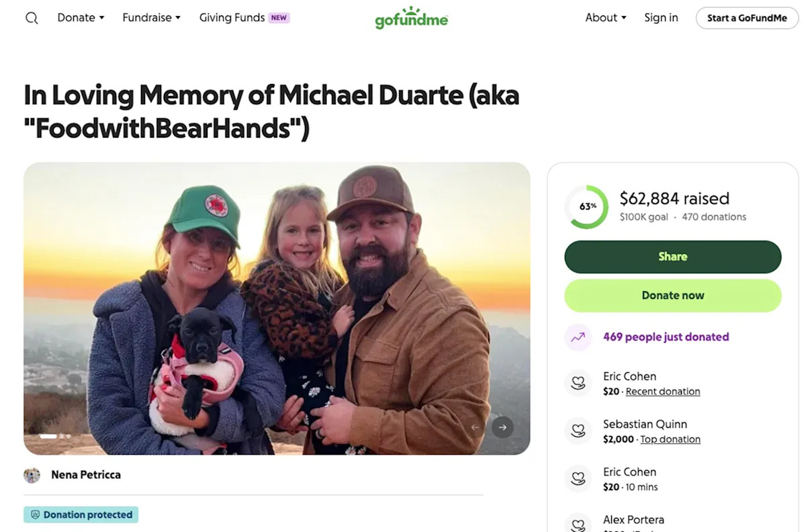The height and width of the screenshot is (532, 806).
Task: Go to the GoFundMe logo homepage
Action: (411, 18)
